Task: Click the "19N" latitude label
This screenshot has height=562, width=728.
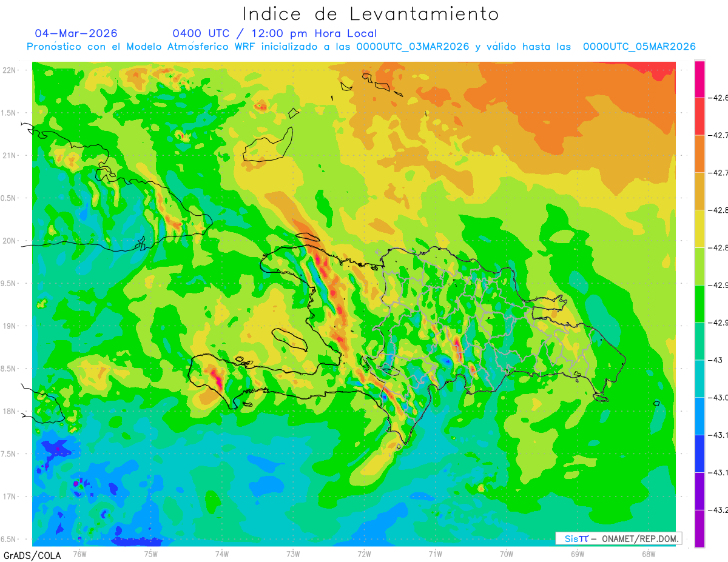Action: click(10, 326)
